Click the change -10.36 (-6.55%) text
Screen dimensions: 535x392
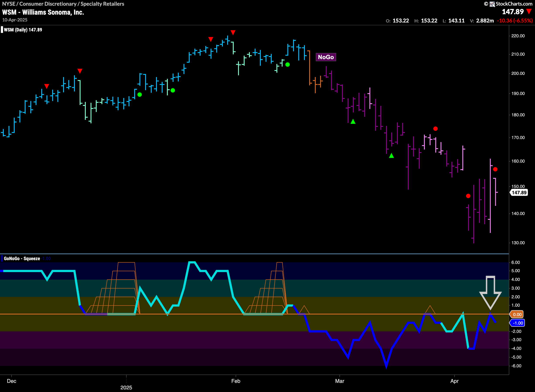click(x=515, y=21)
